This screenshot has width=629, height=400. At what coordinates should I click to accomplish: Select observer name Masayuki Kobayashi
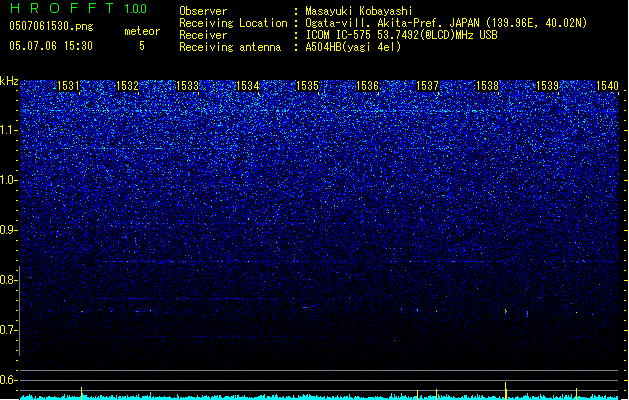coord(359,11)
